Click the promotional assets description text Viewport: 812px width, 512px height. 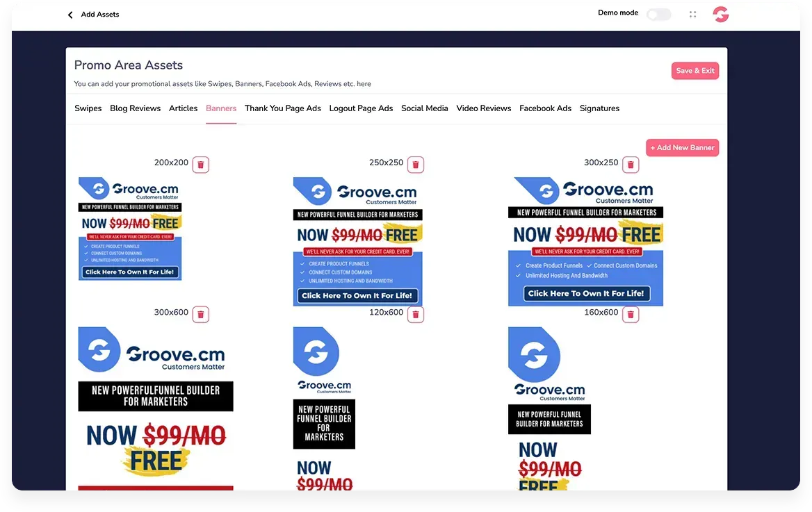pos(222,84)
